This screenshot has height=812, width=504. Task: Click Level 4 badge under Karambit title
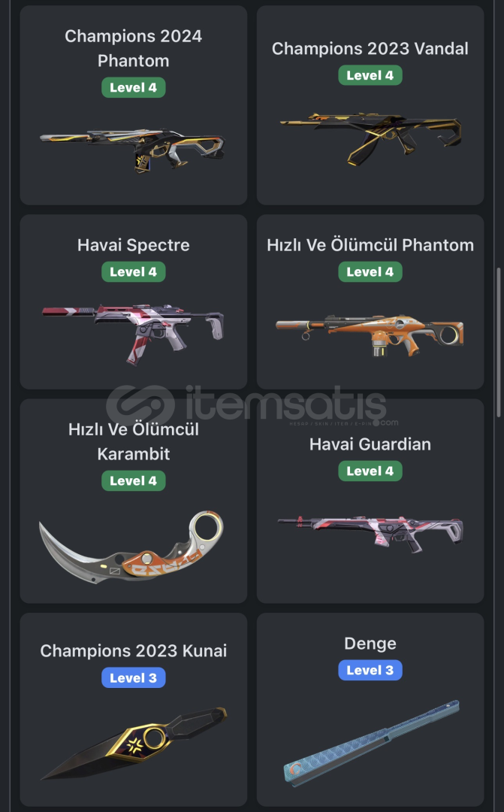click(x=134, y=480)
